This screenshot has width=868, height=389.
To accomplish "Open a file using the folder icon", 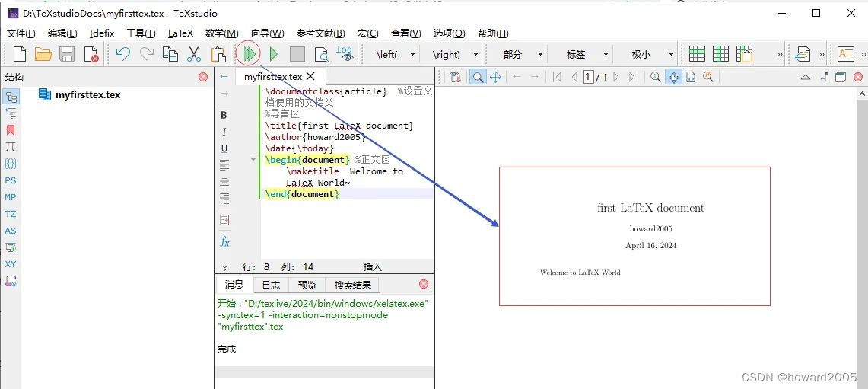I will click(43, 54).
